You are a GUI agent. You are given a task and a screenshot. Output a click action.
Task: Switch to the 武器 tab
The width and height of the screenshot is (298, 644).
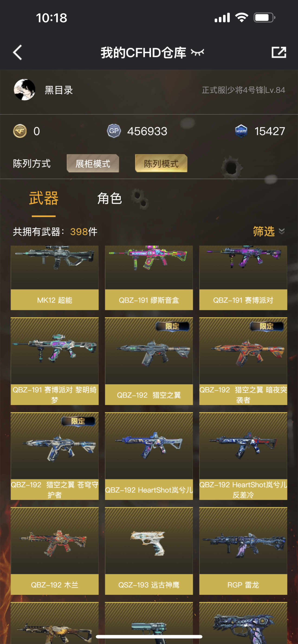(x=44, y=198)
